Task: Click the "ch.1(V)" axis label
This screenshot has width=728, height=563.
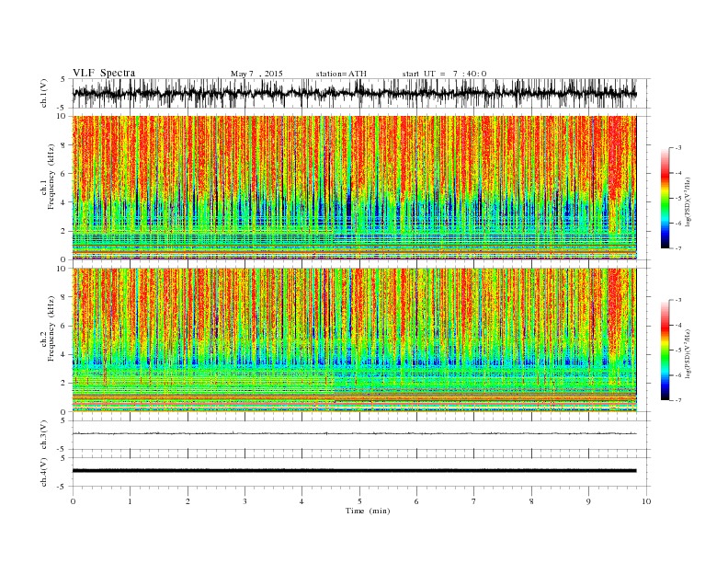Action: (44, 93)
